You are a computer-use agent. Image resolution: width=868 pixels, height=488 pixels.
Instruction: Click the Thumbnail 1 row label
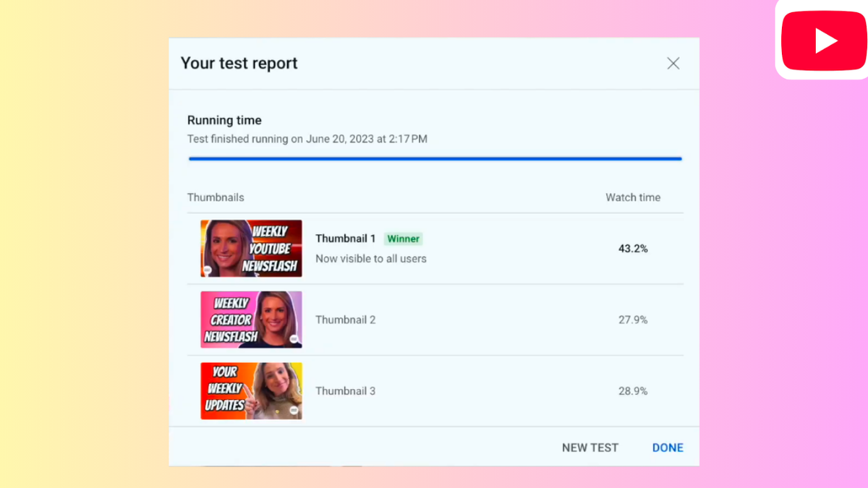(345, 238)
